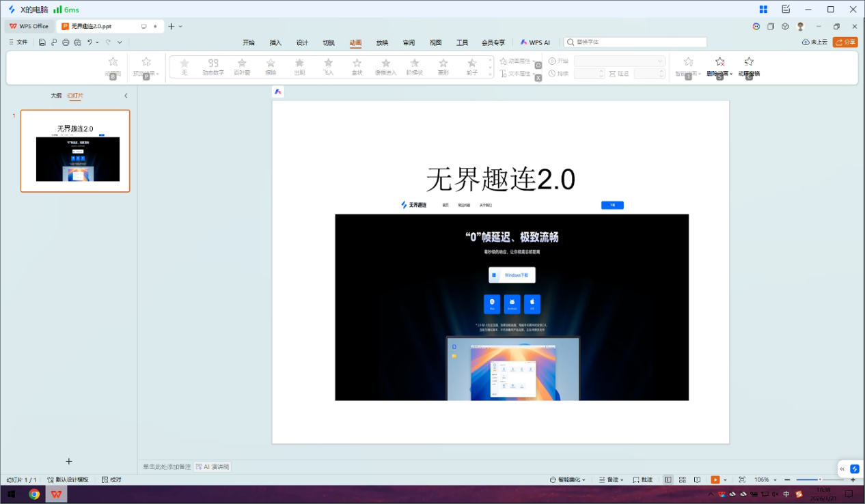Switch to the 放映 ribbon tab
865x504 pixels.
382,42
